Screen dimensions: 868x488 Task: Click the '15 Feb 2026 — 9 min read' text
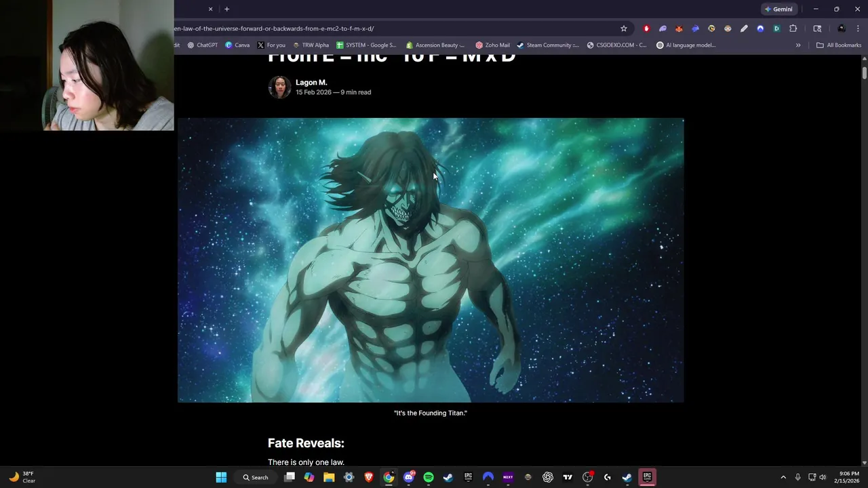pos(333,92)
